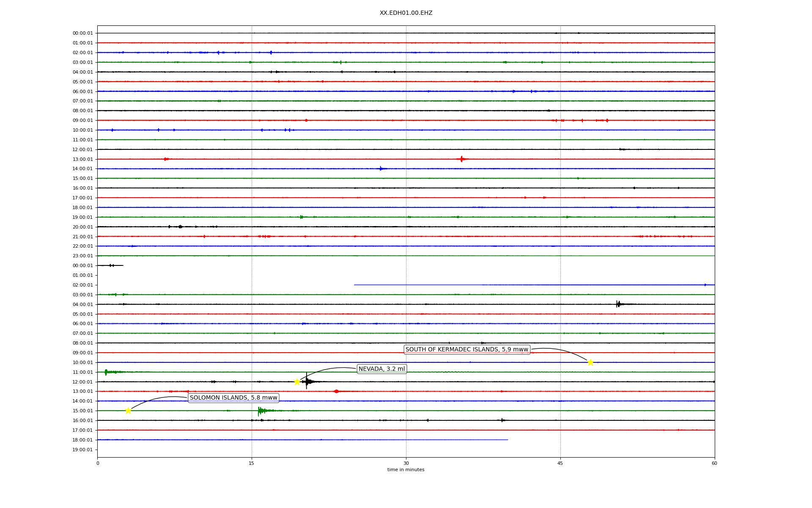Click the 21:00:01 row time label
Viewport: 812px width, 508px height.
[82, 237]
